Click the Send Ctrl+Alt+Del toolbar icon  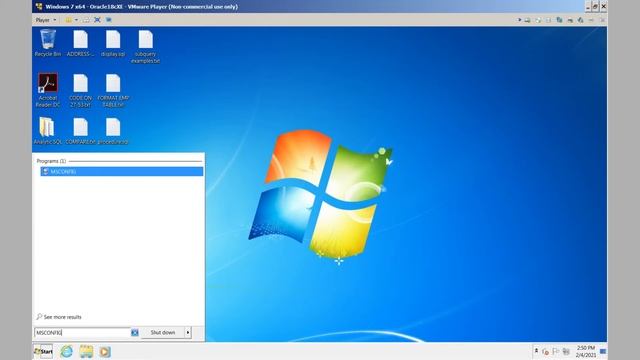tap(86, 20)
